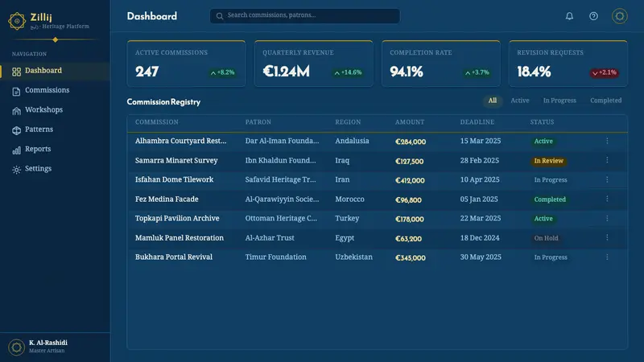The width and height of the screenshot is (644, 362).
Task: Click the Patterns icon in sidebar
Action: pos(16,130)
